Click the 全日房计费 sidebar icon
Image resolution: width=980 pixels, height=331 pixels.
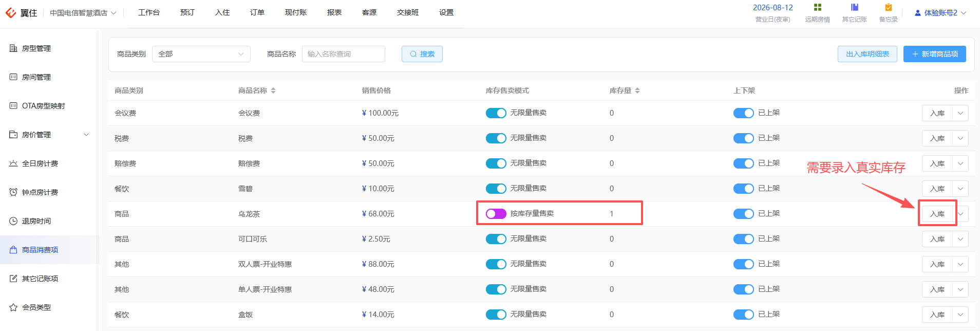tap(13, 163)
